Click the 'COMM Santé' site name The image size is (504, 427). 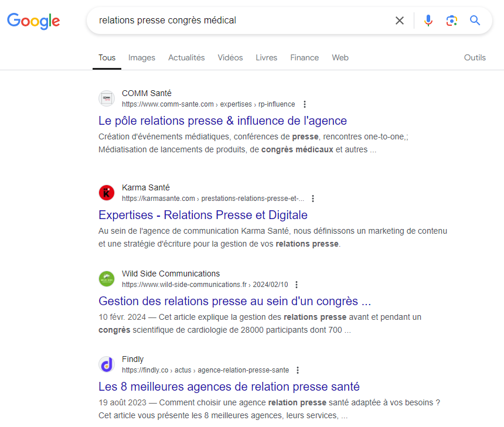[147, 93]
